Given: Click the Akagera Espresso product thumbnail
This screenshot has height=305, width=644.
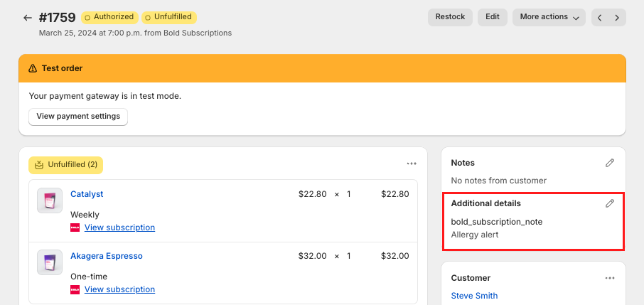Looking at the screenshot, I should point(50,262).
